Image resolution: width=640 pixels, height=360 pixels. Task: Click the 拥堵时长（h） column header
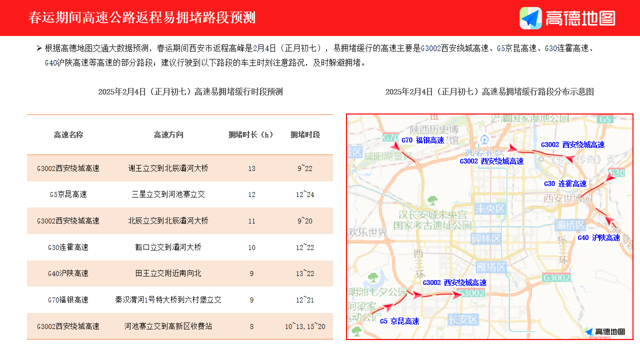(251, 135)
